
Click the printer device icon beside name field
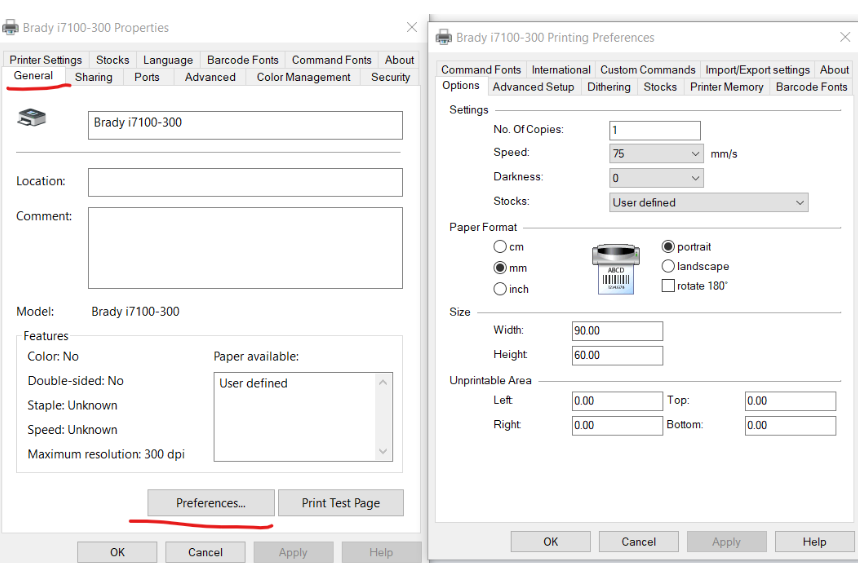point(32,117)
